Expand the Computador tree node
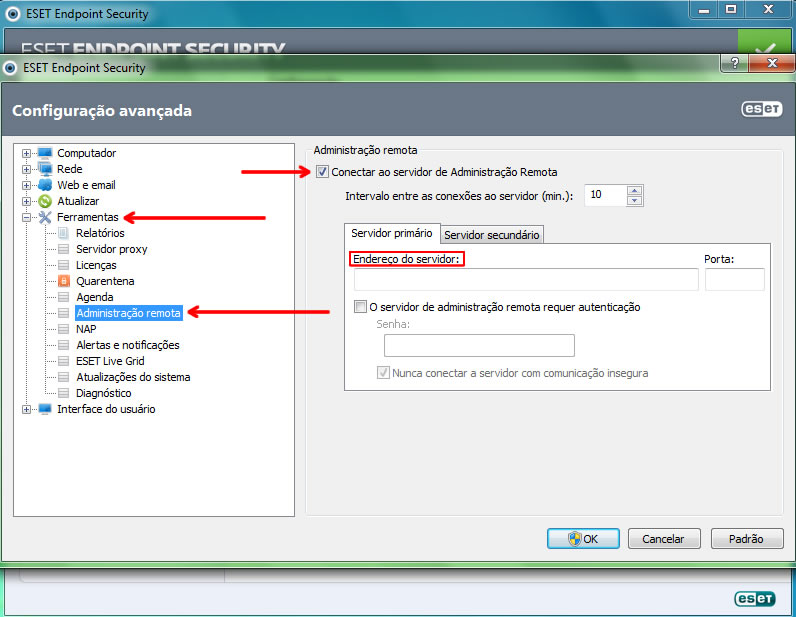The image size is (796, 617). click(x=27, y=153)
